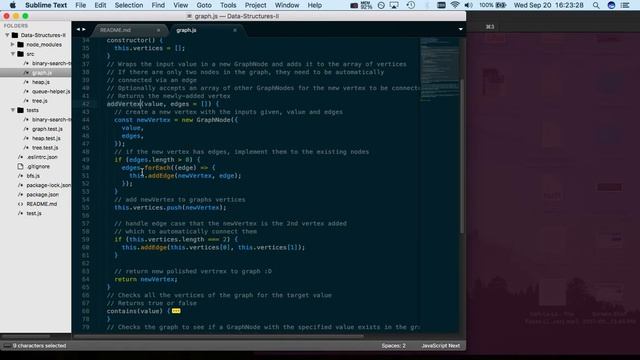
Task: Open the Project menu
Action: pos(255,5)
